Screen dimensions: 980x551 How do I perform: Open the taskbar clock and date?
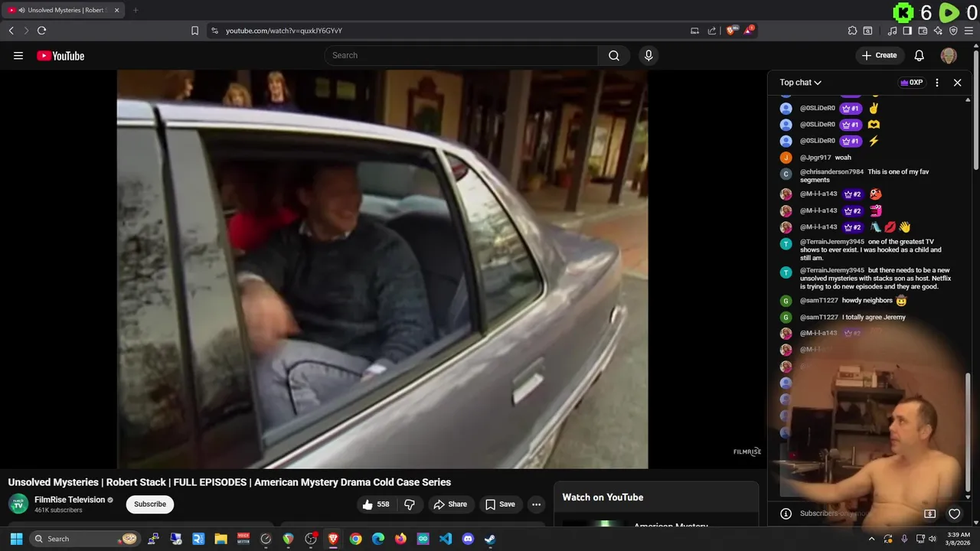pyautogui.click(x=958, y=539)
